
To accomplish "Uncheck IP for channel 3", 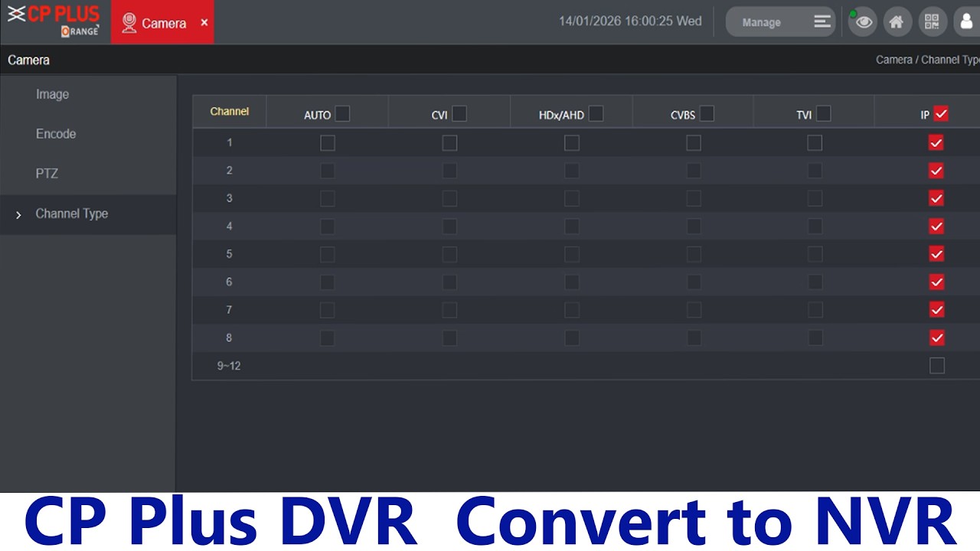I will click(x=936, y=198).
